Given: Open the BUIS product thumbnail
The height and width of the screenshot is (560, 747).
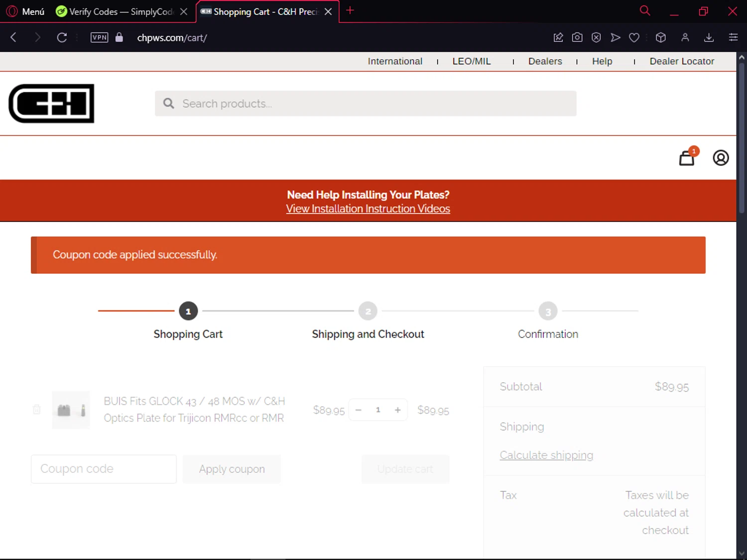Looking at the screenshot, I should 71,410.
